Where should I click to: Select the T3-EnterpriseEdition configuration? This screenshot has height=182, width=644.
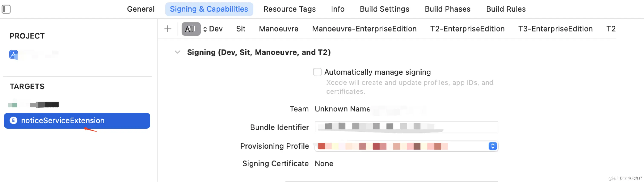click(x=555, y=29)
